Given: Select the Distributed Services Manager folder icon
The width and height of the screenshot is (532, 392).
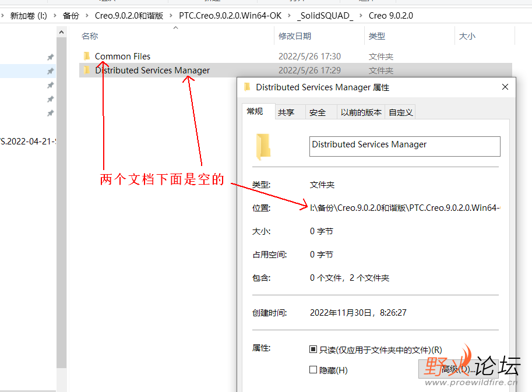Looking at the screenshot, I should (86, 70).
